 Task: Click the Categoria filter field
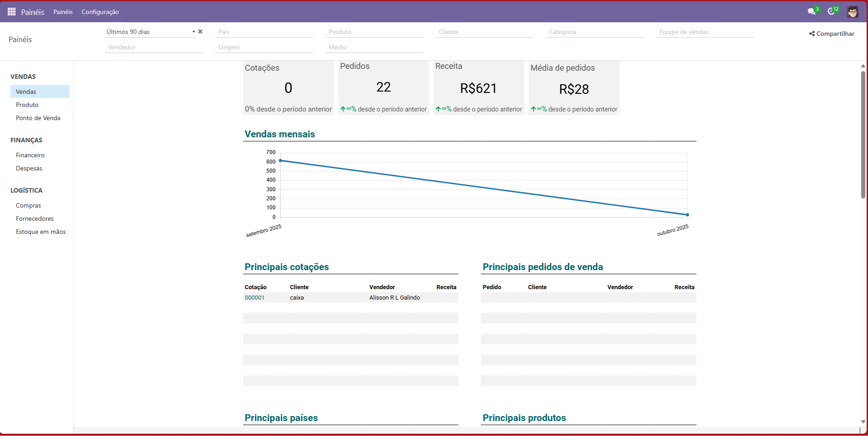594,32
